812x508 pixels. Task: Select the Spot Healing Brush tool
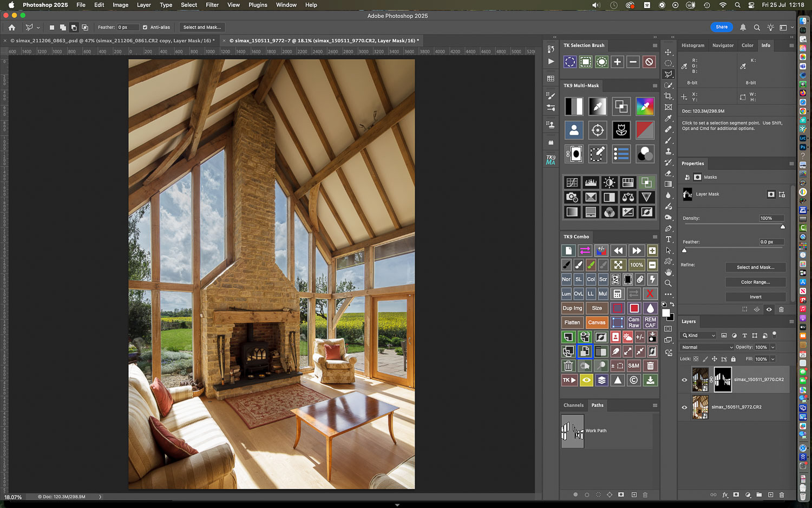669,129
